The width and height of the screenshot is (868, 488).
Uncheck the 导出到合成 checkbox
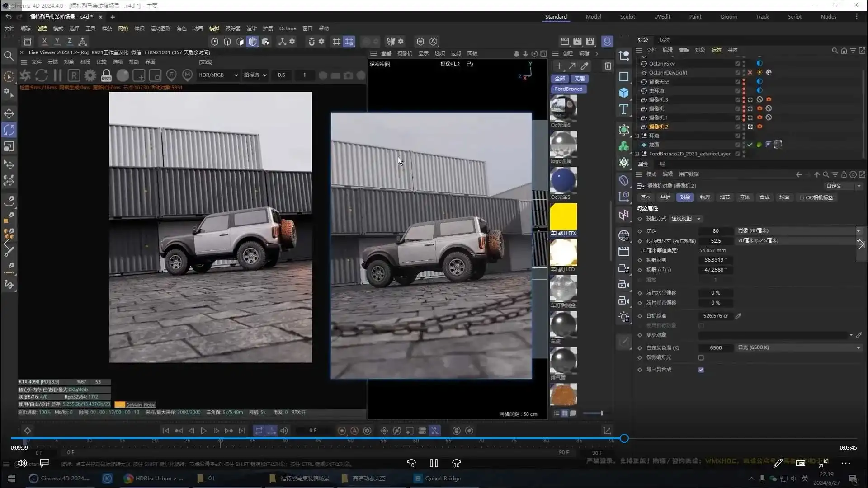701,370
